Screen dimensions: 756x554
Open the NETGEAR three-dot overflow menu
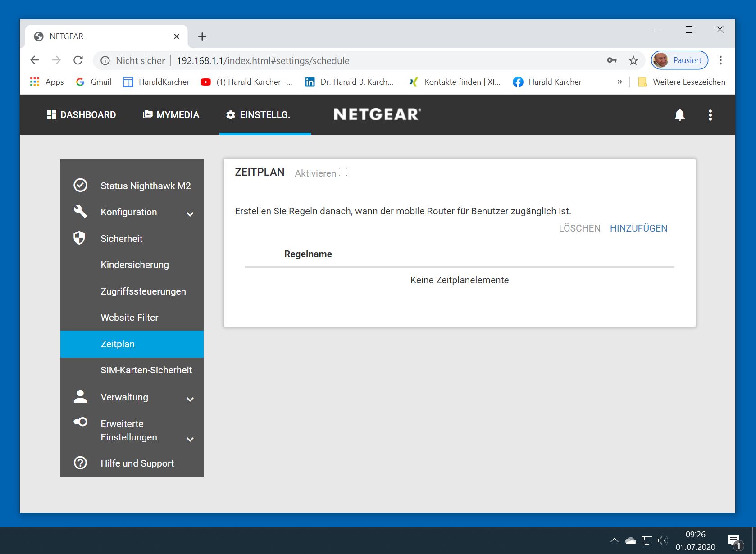click(710, 115)
